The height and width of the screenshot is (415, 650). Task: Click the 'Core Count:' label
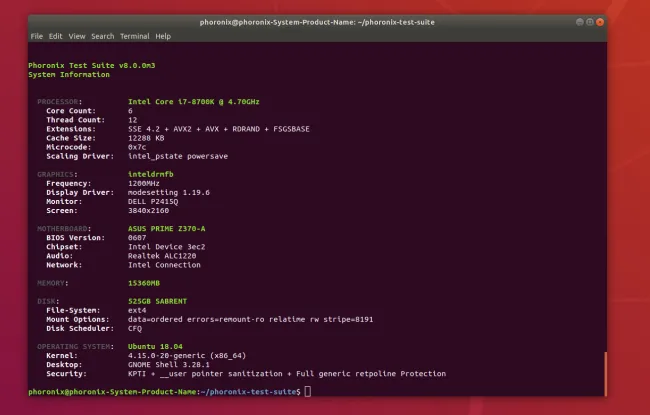click(x=71, y=111)
